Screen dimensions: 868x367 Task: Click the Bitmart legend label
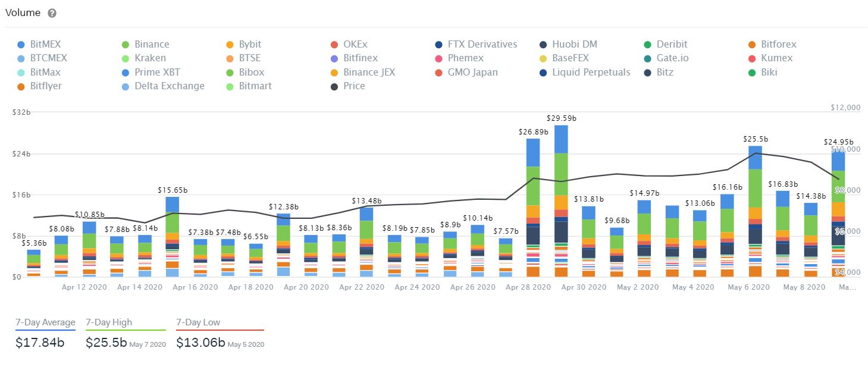[x=255, y=86]
